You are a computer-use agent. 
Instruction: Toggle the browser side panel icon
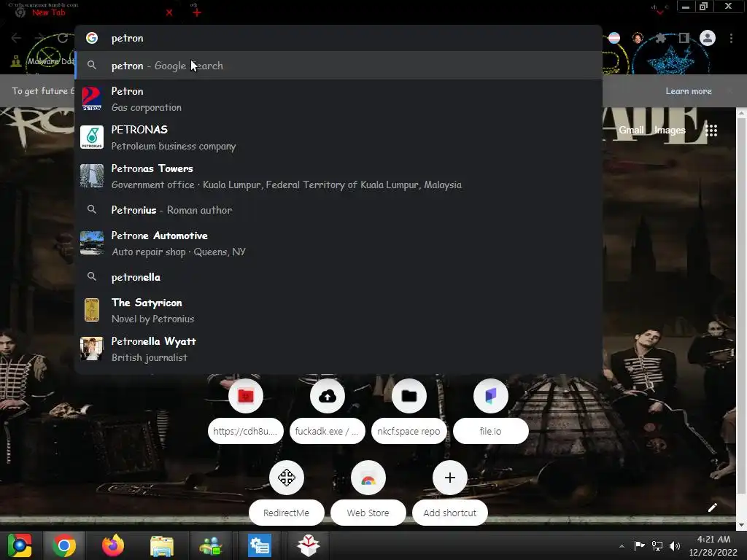point(684,38)
